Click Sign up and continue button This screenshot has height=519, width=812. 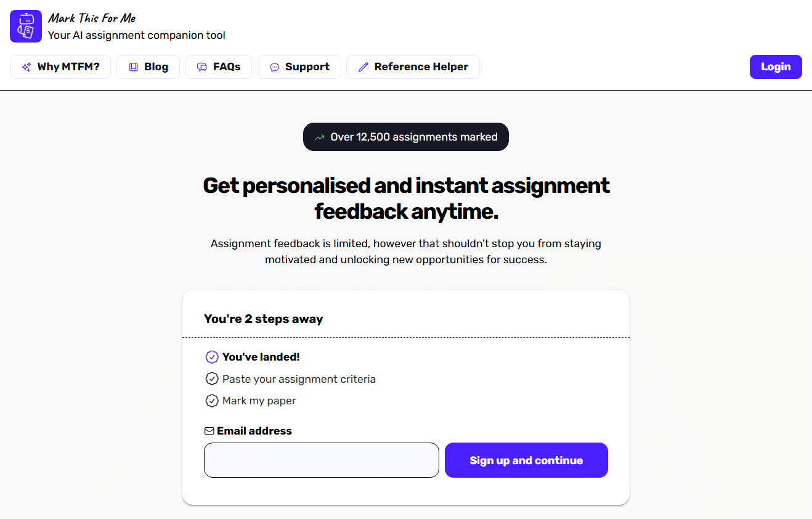[526, 460]
